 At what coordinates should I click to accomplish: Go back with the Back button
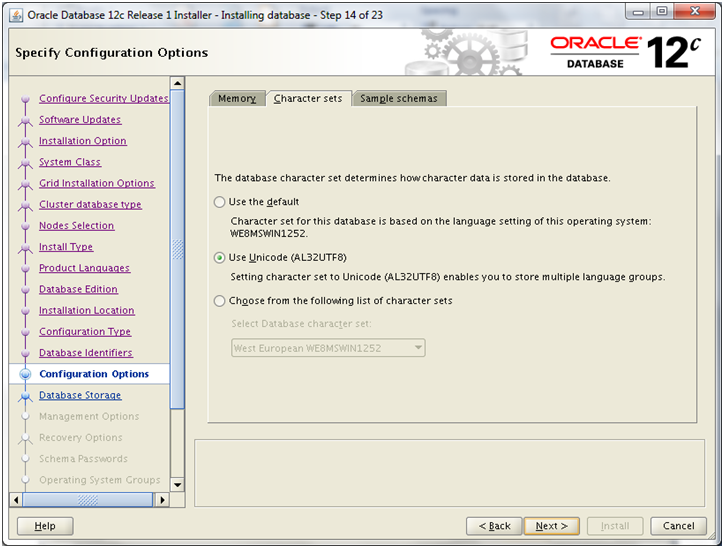[x=494, y=526]
